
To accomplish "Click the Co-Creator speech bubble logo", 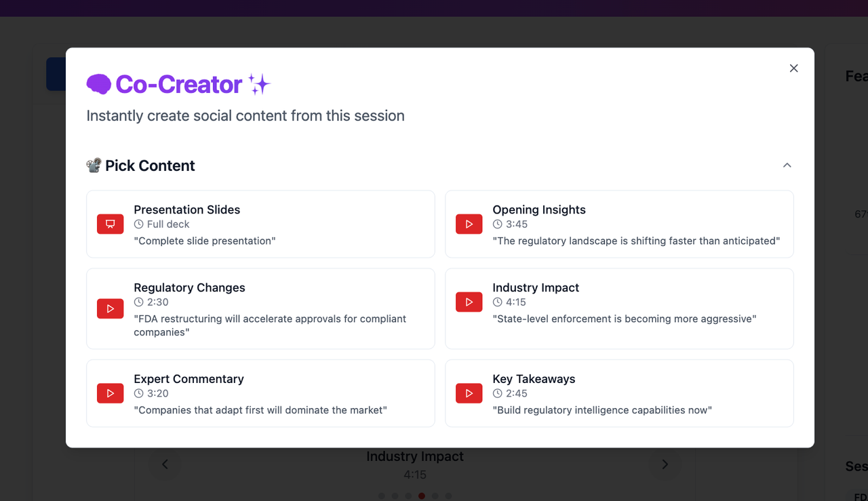I will click(x=98, y=84).
